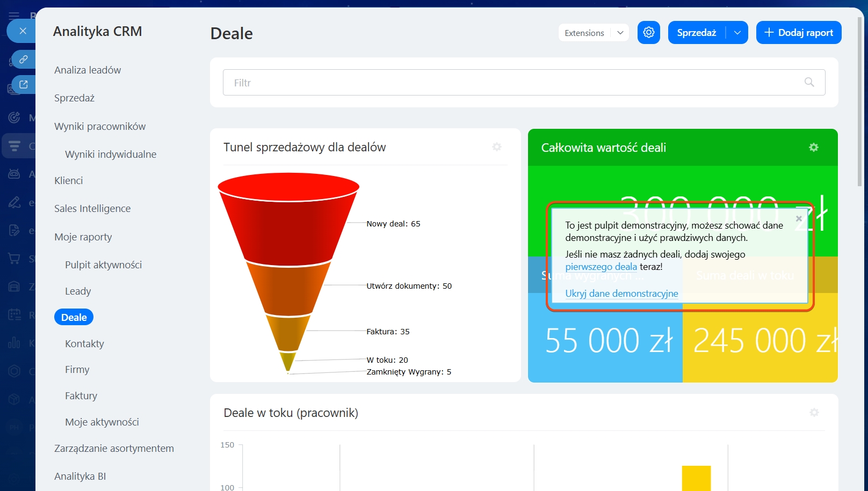Click the search magnifier in filter
Screen dimensions: 868x491
809,82
